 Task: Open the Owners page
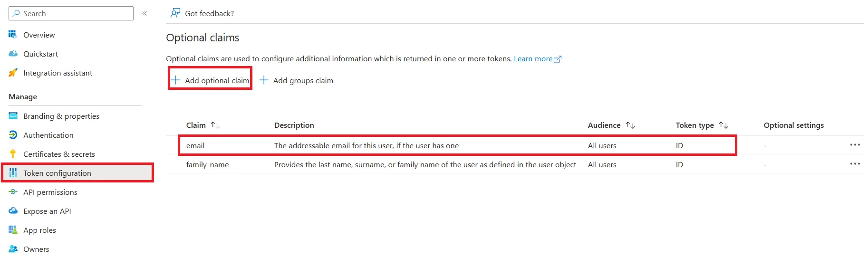point(36,249)
